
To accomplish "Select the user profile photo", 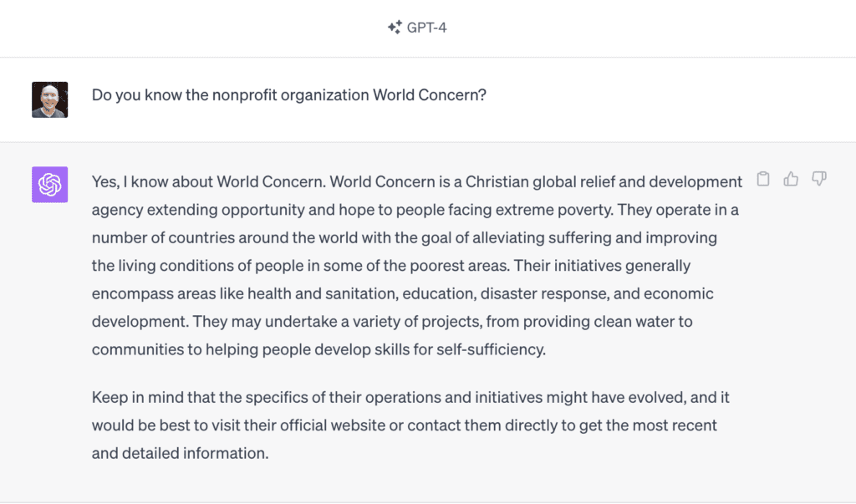I will point(49,100).
